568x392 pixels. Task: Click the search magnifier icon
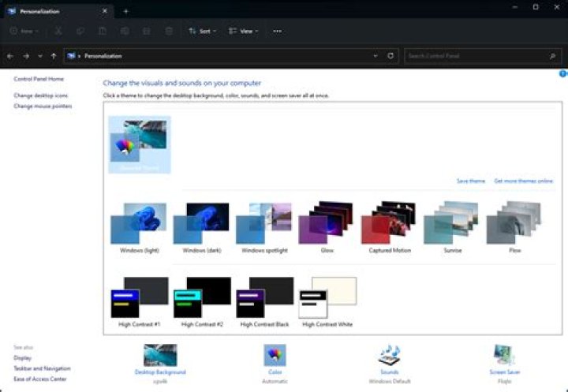[552, 56]
